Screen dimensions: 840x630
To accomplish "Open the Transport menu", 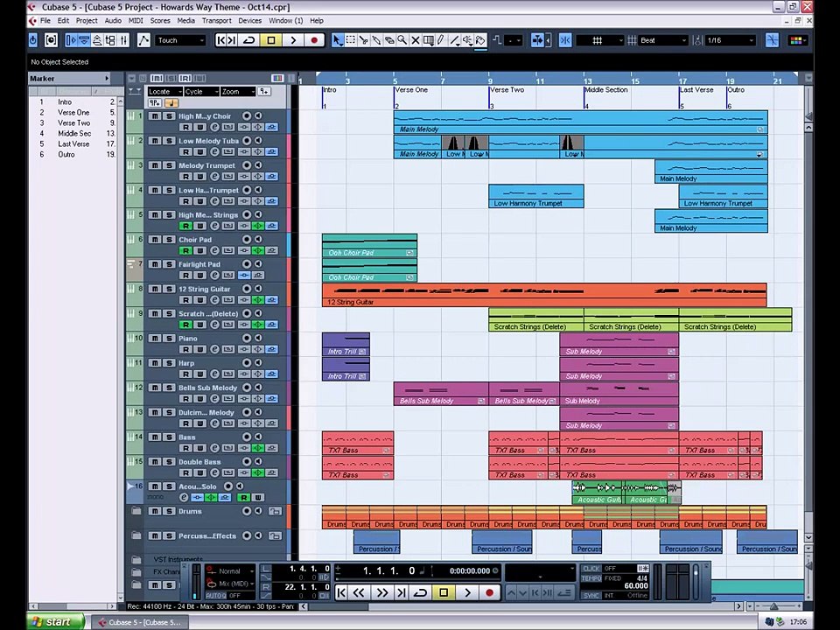I will pos(216,20).
